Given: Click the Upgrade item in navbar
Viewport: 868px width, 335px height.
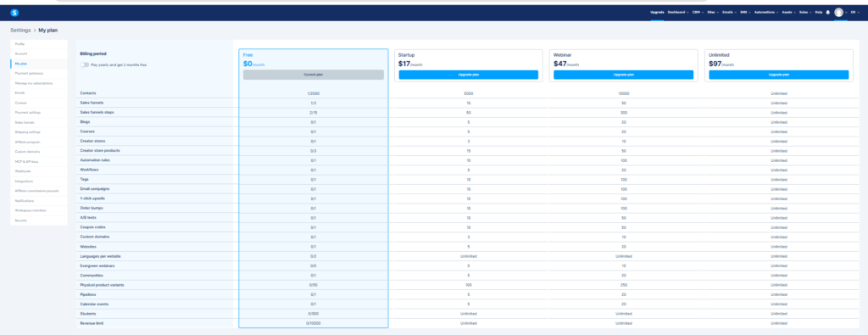Looking at the screenshot, I should (657, 12).
